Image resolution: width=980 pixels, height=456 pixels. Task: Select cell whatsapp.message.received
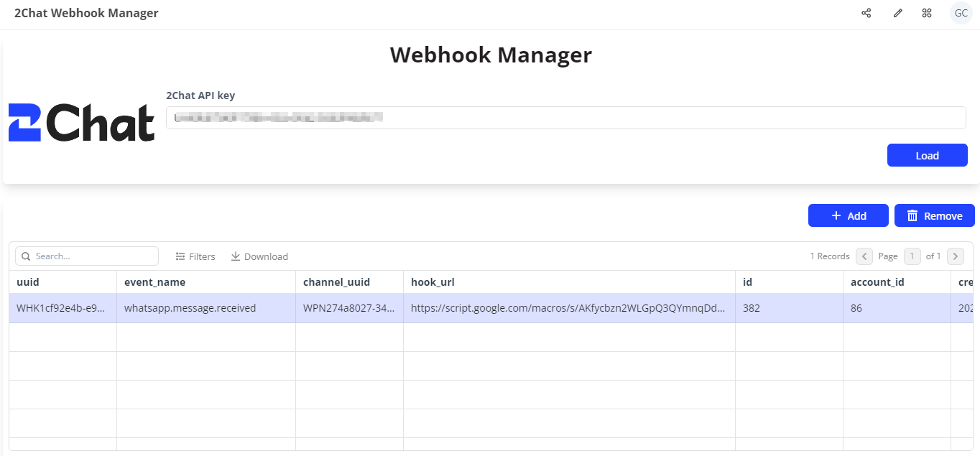[206, 308]
